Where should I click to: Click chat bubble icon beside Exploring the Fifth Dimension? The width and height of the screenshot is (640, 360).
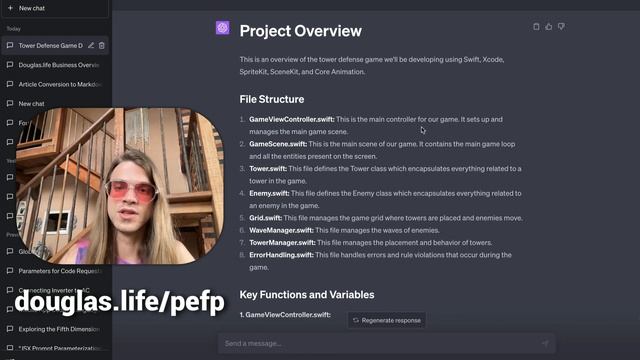[10, 329]
